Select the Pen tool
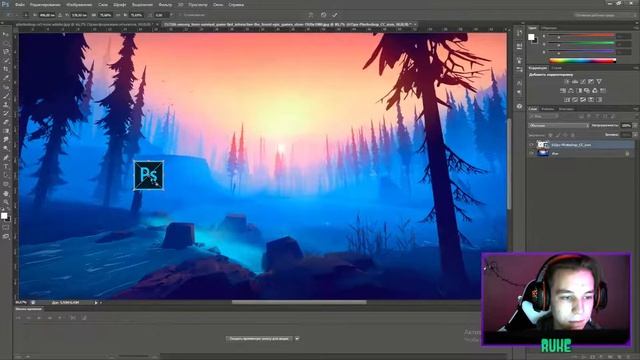The height and width of the screenshot is (360, 640). 5,158
